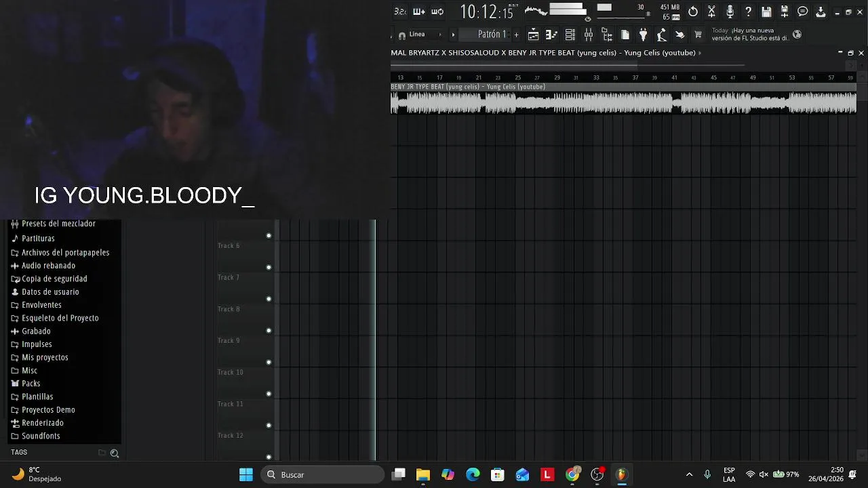Viewport: 868px width, 488px height.
Task: Toggle the loop recording icon
Action: [x=437, y=12]
